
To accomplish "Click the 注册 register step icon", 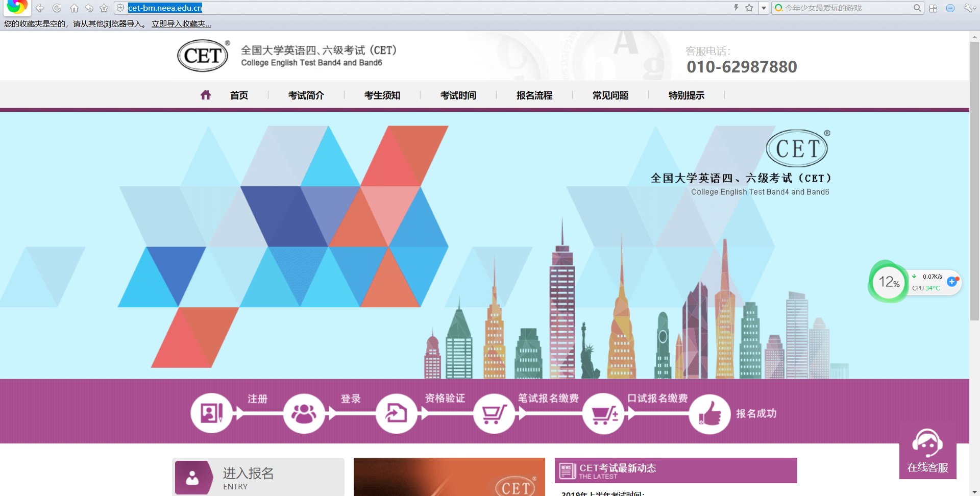I will [211, 413].
